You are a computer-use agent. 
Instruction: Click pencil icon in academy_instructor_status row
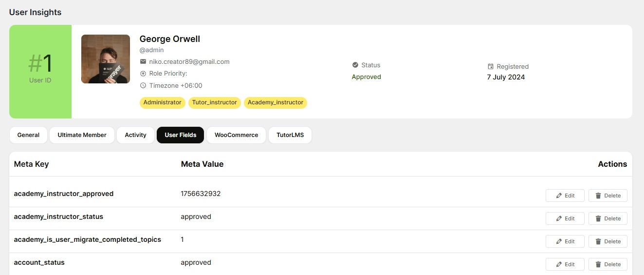point(559,218)
